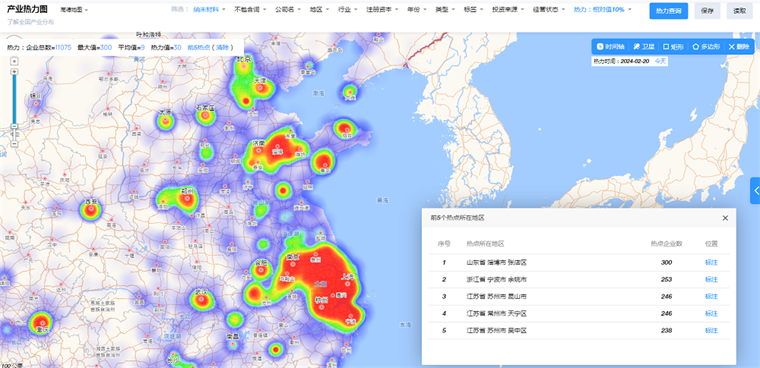Image resolution: width=760 pixels, height=368 pixels.
Task: Switch to 卫星 satellite view
Action: [644, 47]
